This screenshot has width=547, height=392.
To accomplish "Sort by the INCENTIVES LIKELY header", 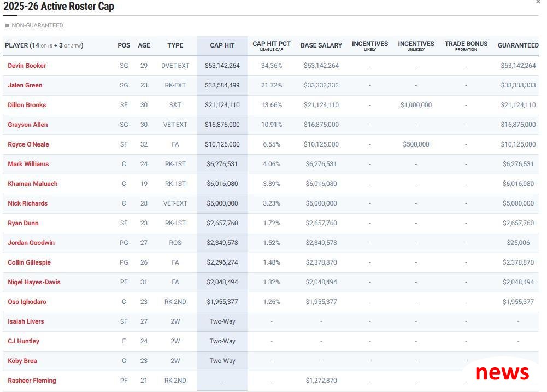I will (x=370, y=46).
